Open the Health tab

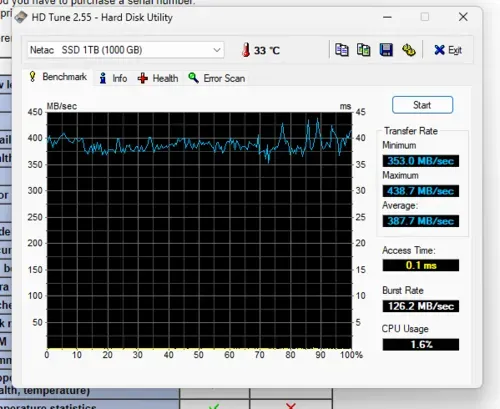(x=158, y=78)
